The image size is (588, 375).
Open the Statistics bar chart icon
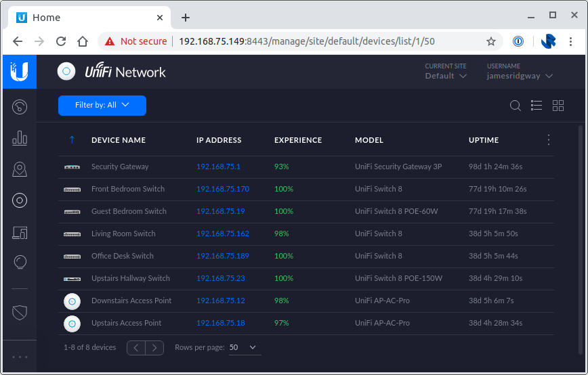20,138
